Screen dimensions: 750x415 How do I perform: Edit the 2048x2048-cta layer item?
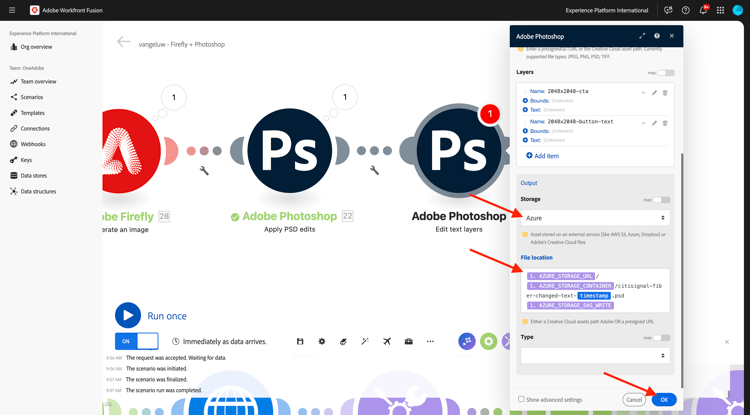654,93
